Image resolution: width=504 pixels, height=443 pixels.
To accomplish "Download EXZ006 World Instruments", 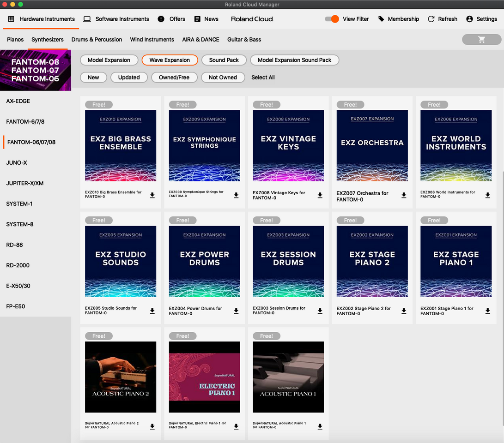I will [488, 195].
